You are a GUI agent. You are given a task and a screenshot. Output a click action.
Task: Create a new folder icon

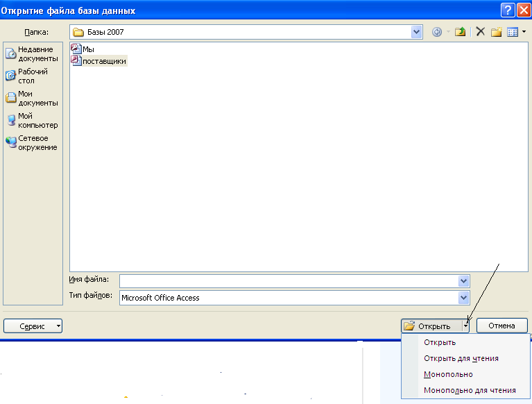(496, 32)
